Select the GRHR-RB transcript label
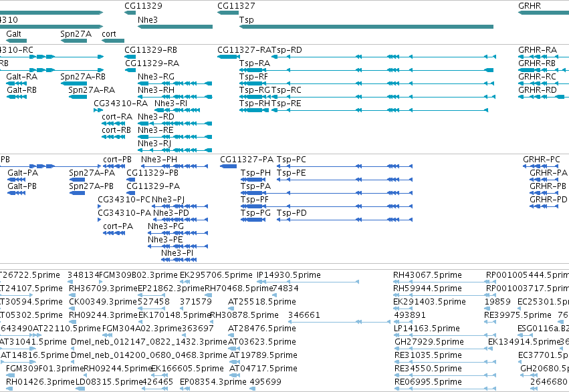Screen dimensions: 569x392 (537, 63)
